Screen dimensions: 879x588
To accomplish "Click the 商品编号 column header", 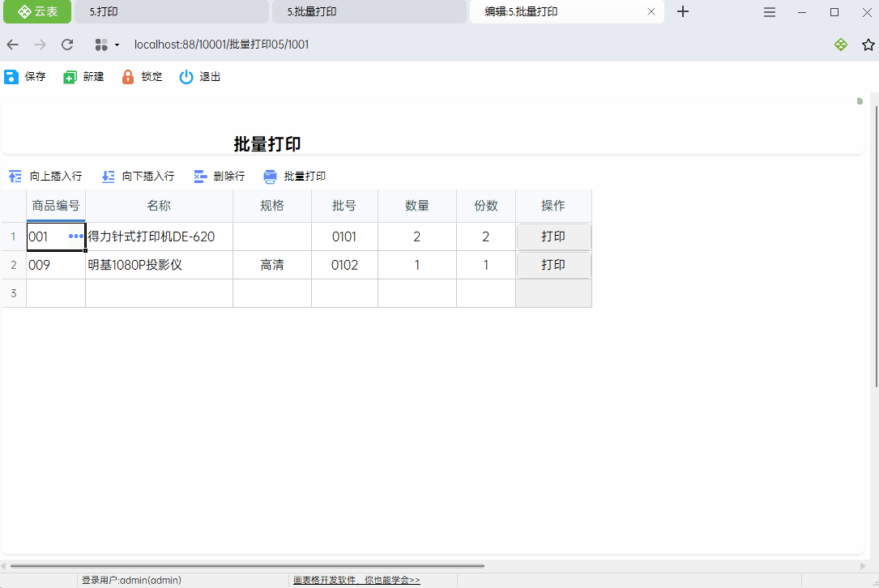I will click(x=56, y=206).
